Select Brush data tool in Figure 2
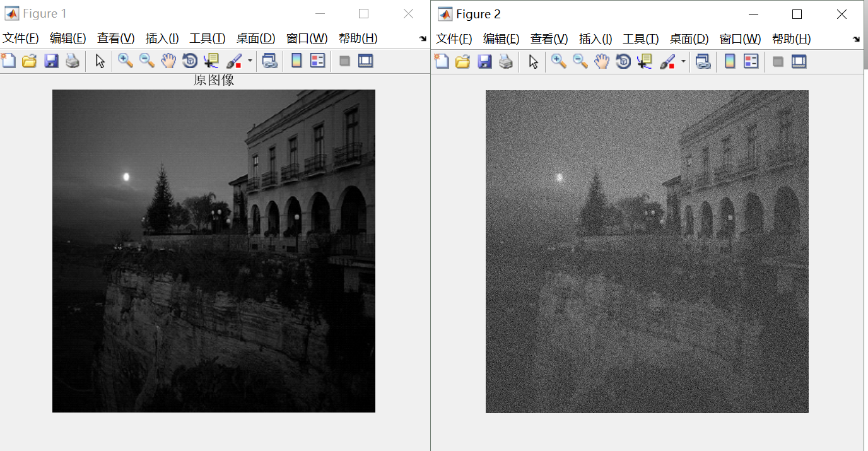Screen dimensions: 868x451 click(x=667, y=62)
